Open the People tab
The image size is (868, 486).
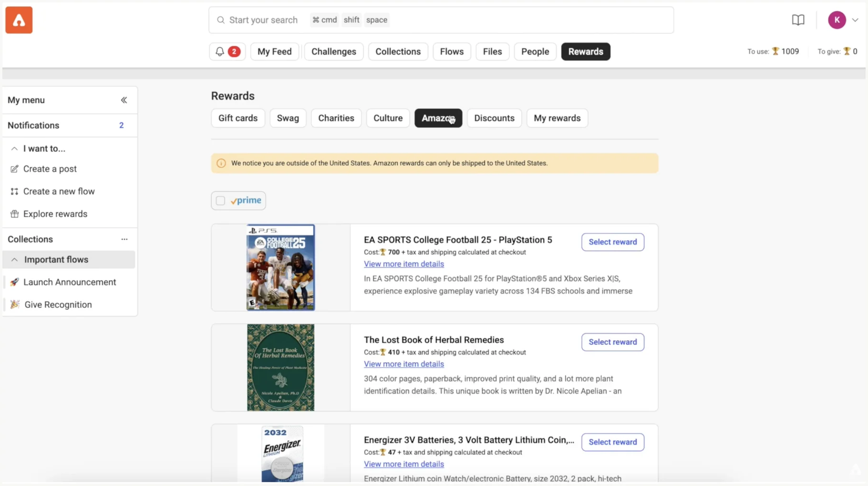pos(535,51)
